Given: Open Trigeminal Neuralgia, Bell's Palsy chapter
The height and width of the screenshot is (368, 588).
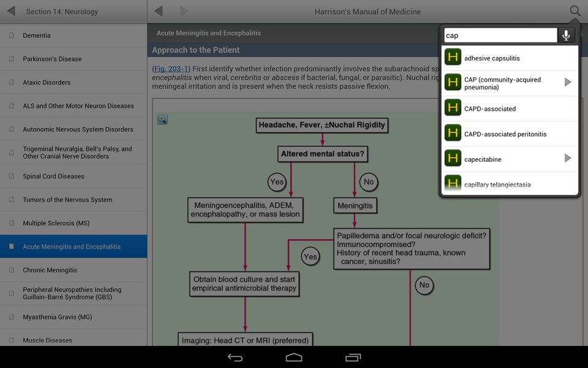Looking at the screenshot, I should [x=73, y=153].
